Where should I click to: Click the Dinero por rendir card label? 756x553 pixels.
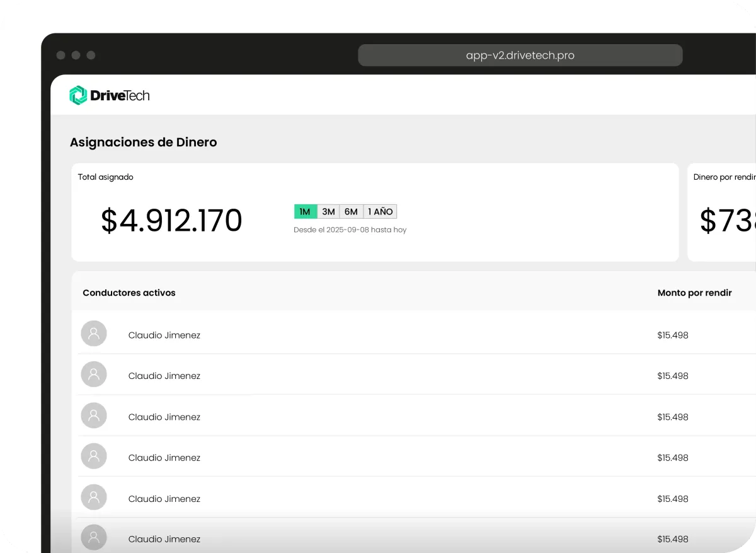pos(724,177)
